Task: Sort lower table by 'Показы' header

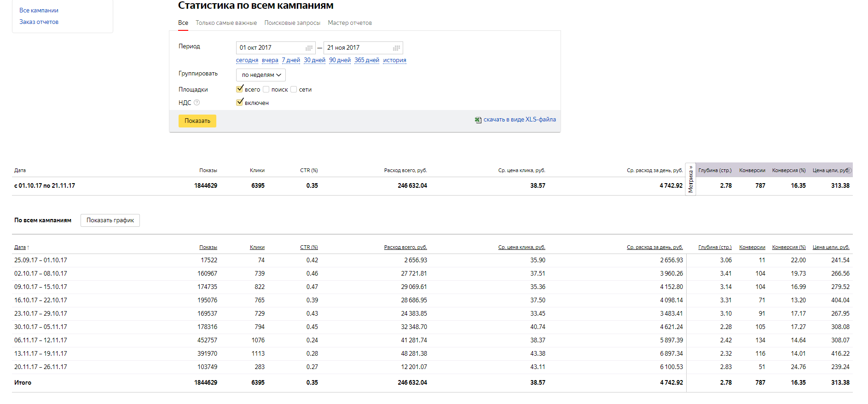Action: click(x=208, y=248)
